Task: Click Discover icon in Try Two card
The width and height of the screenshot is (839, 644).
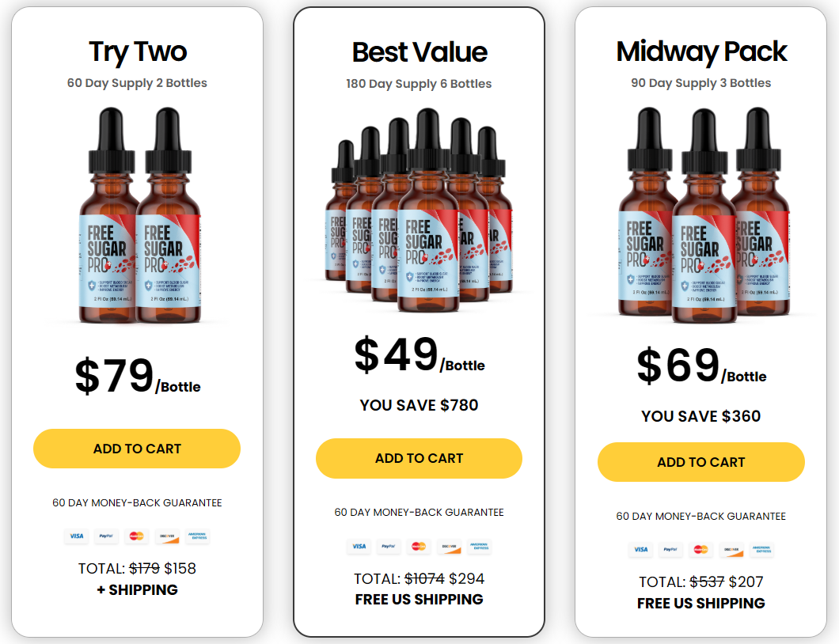Action: pyautogui.click(x=167, y=536)
